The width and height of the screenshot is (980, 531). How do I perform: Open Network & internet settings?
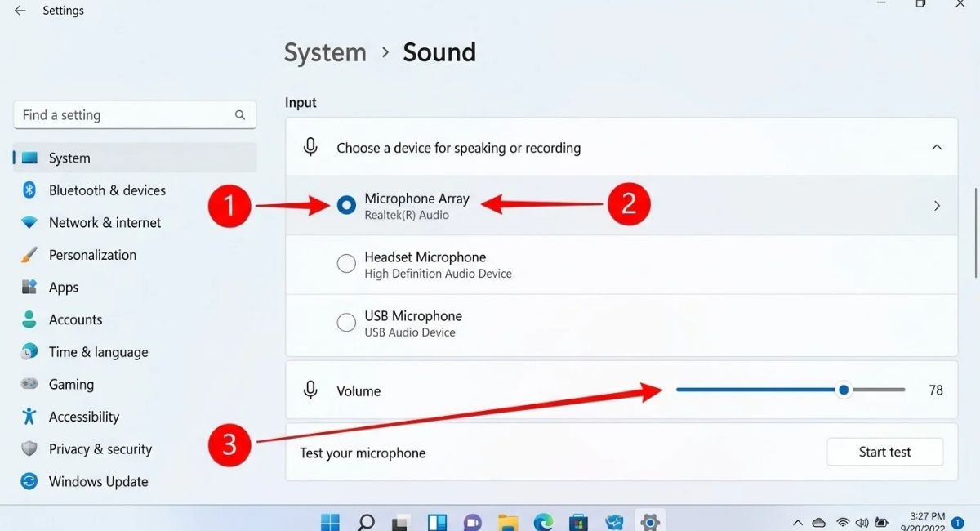pyautogui.click(x=135, y=223)
